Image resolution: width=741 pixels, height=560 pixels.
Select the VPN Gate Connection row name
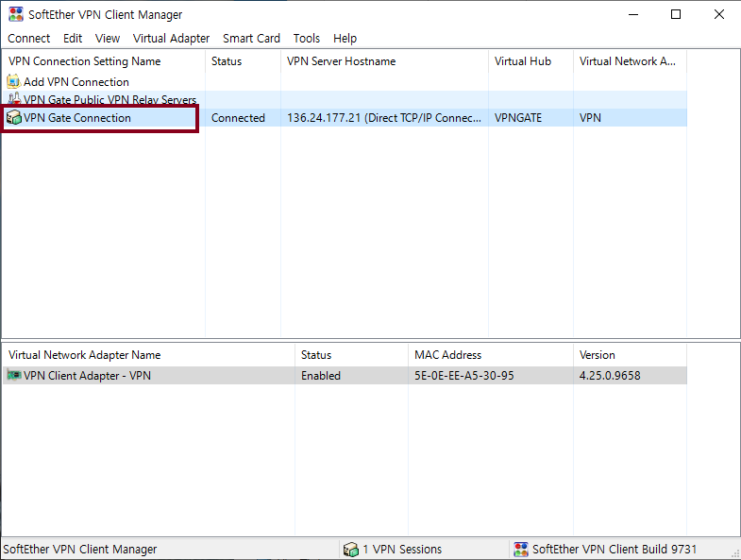pyautogui.click(x=77, y=118)
